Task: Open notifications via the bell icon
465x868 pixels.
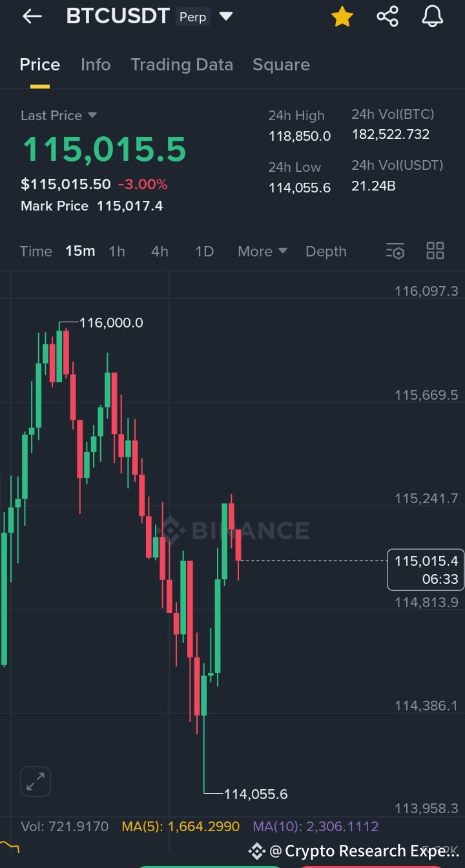Action: [x=431, y=16]
